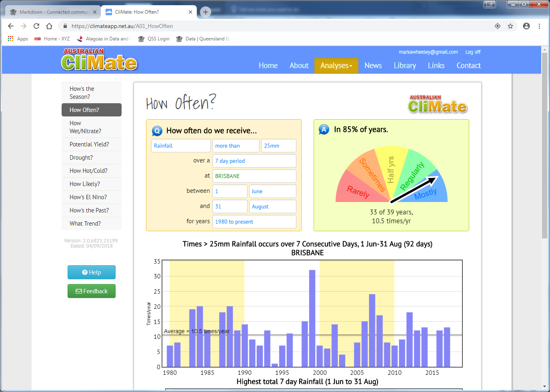Click the browser home icon

pos(49,26)
